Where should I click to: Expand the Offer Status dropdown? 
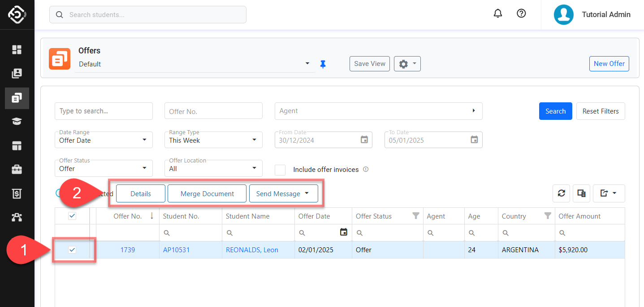pyautogui.click(x=104, y=168)
